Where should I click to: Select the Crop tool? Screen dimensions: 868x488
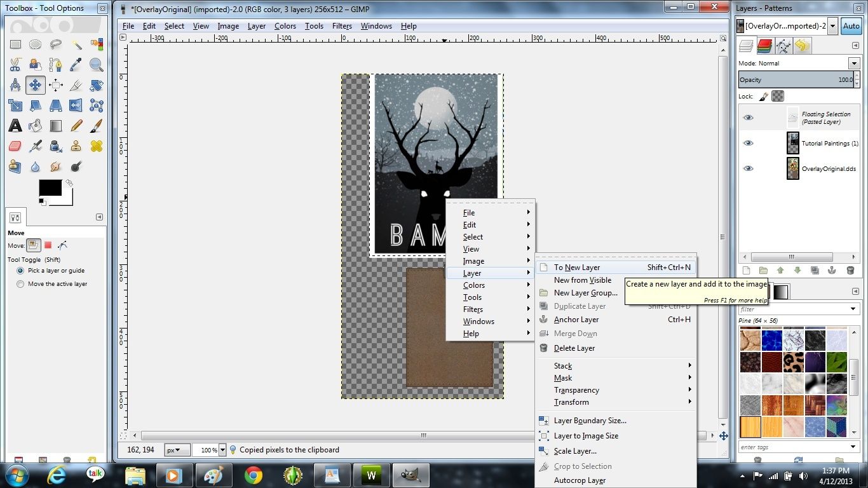(x=76, y=85)
